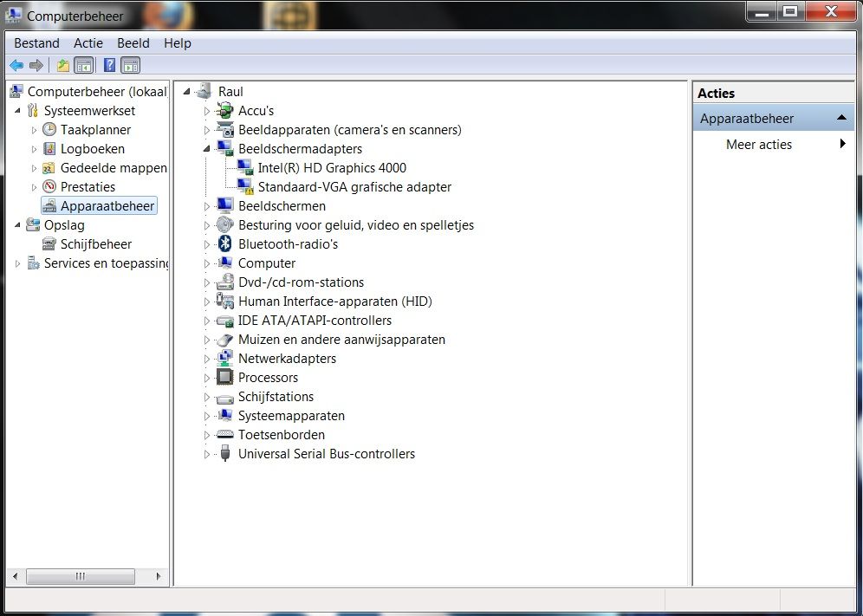
Task: Click the Bluetooth-radio's icon
Action: click(224, 243)
